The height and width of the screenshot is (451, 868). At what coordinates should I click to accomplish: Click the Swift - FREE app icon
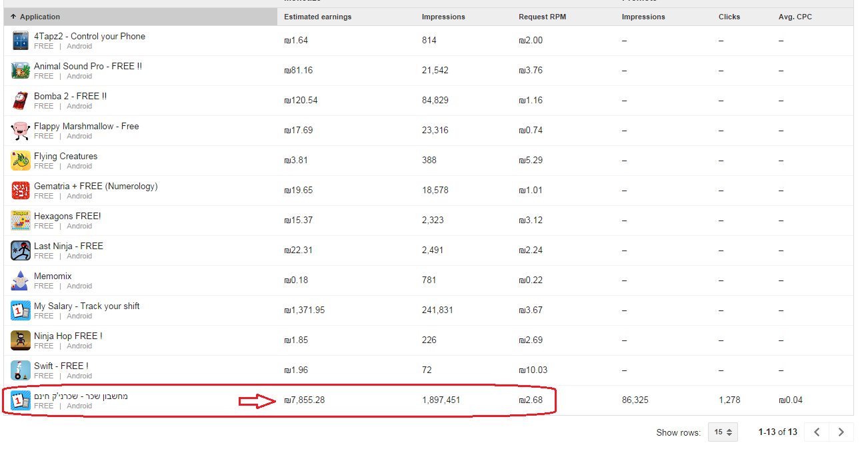coord(21,370)
